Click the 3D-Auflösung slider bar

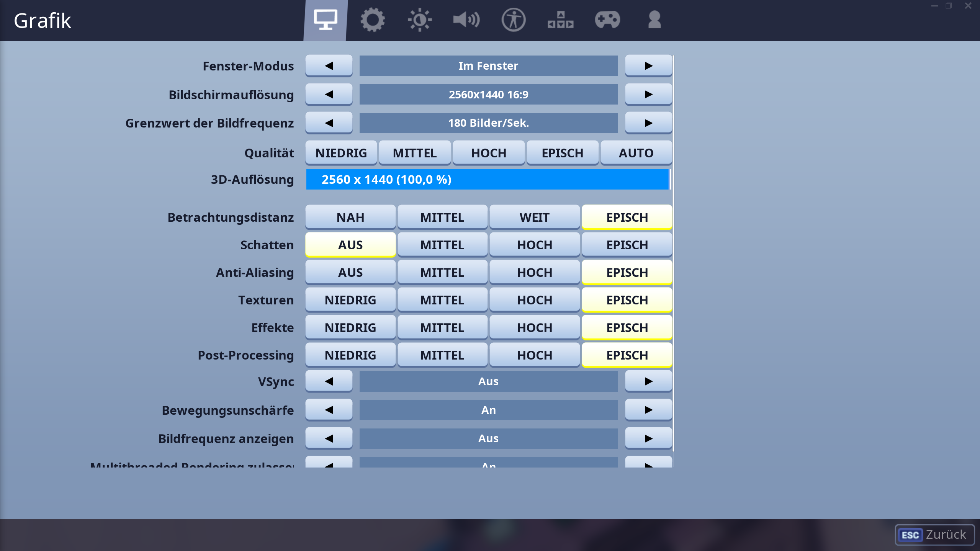(x=488, y=180)
